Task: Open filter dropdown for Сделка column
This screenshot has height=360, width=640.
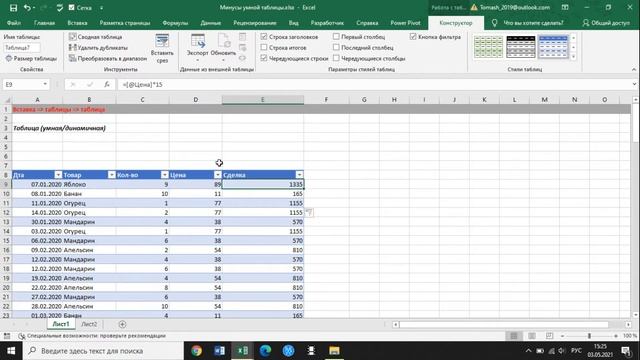Action: 299,175
